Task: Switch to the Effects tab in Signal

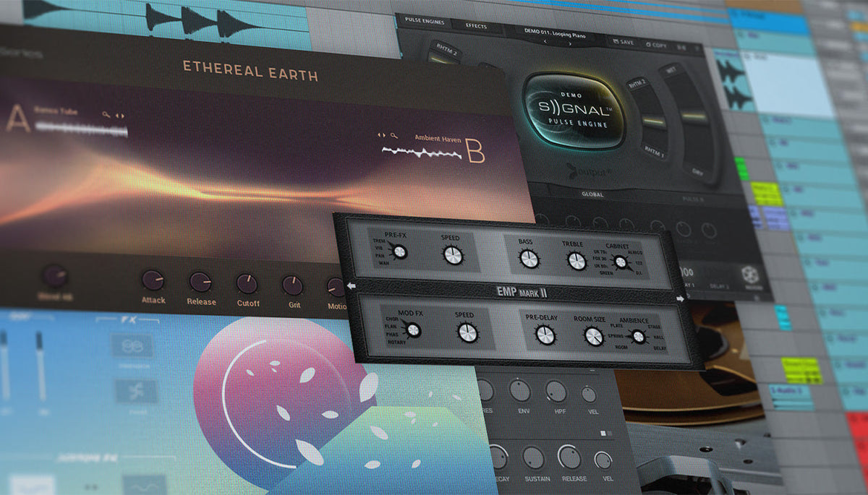Action: coord(476,26)
